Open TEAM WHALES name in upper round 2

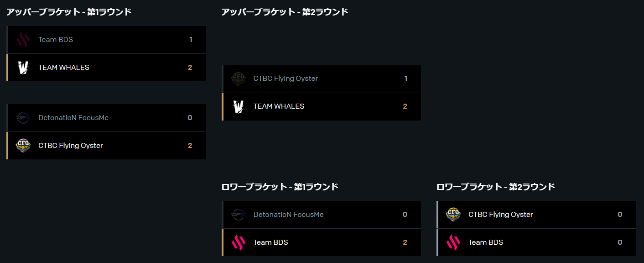279,106
